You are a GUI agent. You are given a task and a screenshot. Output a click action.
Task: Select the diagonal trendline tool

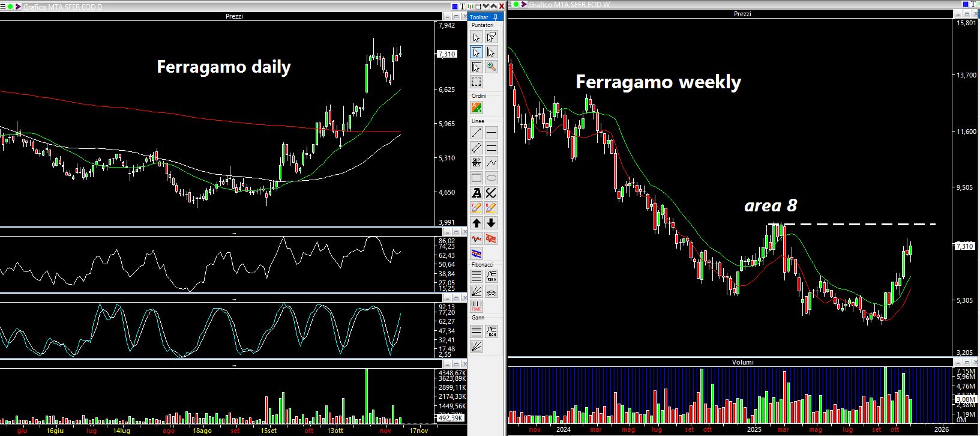[x=476, y=133]
